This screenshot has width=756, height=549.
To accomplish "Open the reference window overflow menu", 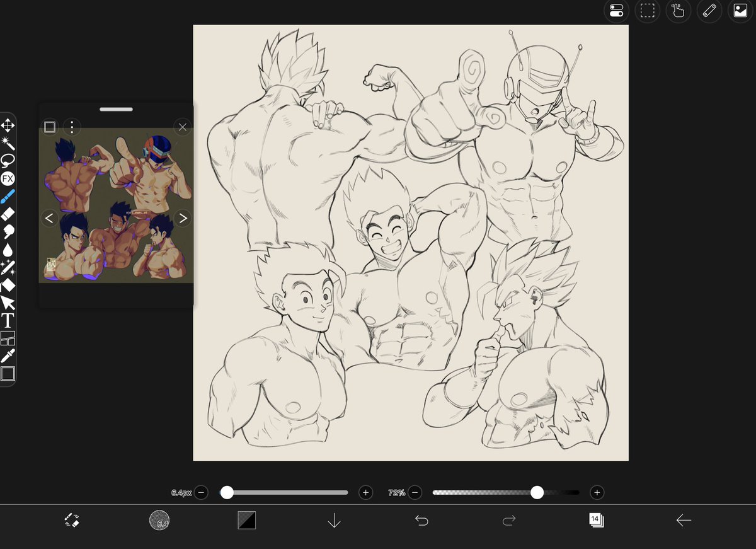I will tap(72, 127).
